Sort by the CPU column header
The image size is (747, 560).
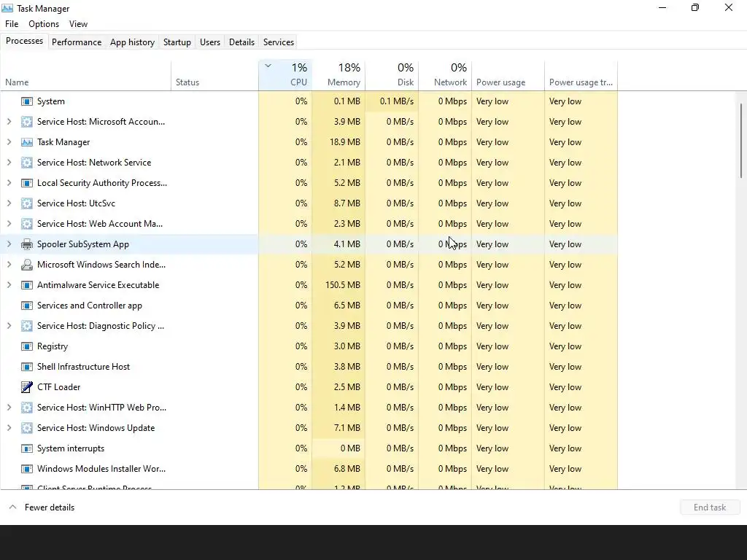pos(285,75)
